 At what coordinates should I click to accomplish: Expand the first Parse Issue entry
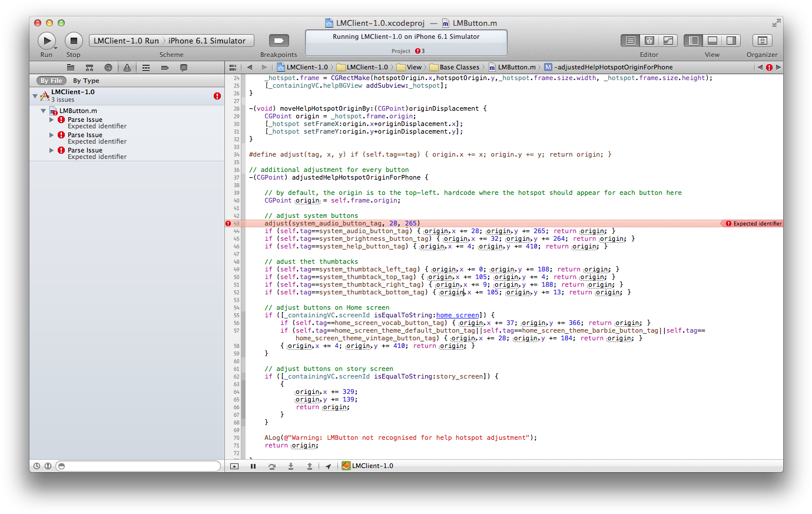pyautogui.click(x=52, y=120)
